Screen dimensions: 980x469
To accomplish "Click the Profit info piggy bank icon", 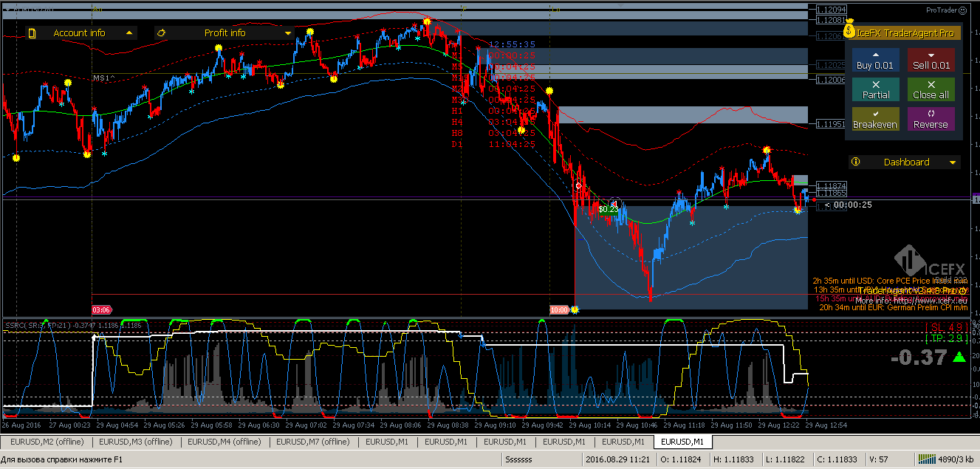I will tap(161, 32).
